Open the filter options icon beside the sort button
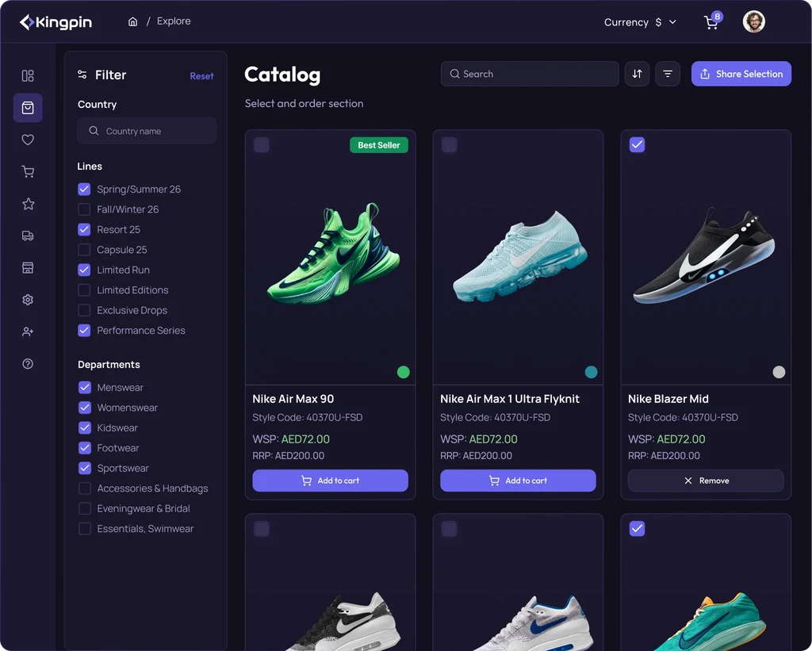The image size is (812, 651). (668, 74)
